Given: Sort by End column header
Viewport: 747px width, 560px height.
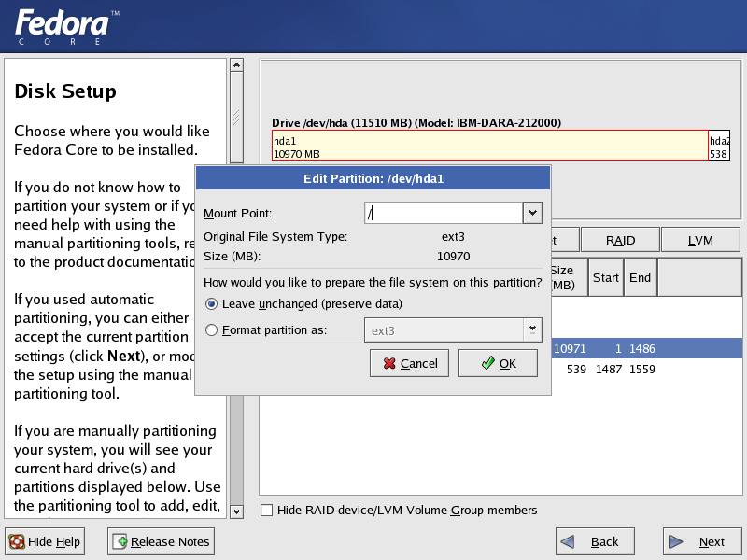Looking at the screenshot, I should (640, 277).
